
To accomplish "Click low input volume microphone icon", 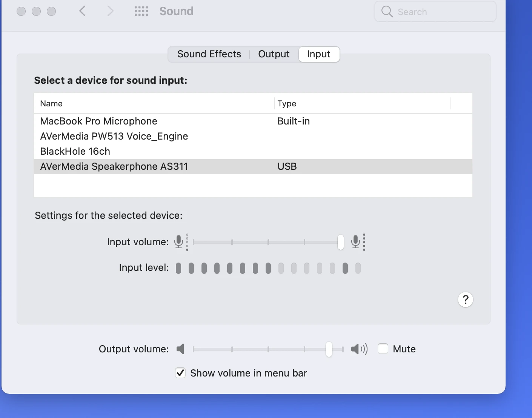I will click(x=181, y=242).
